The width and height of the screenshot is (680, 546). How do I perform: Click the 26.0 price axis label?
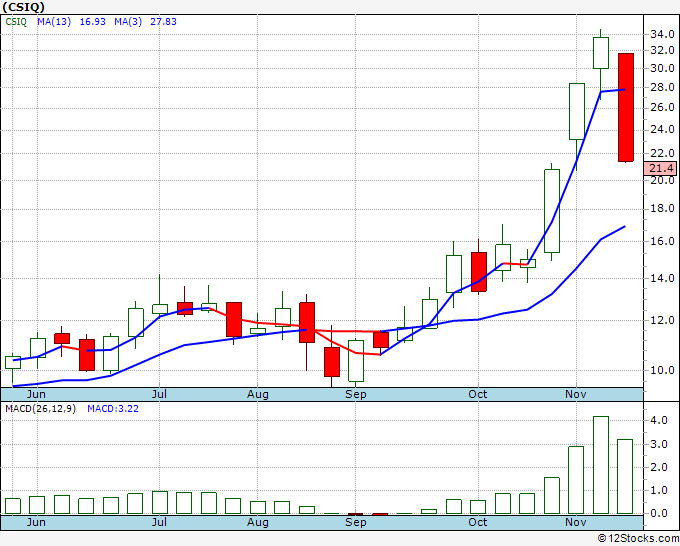pos(662,107)
